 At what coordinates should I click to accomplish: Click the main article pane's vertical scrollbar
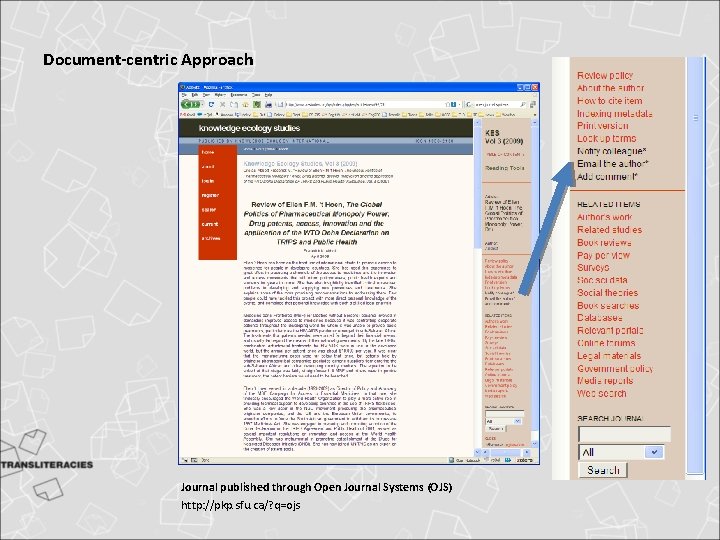(x=477, y=287)
